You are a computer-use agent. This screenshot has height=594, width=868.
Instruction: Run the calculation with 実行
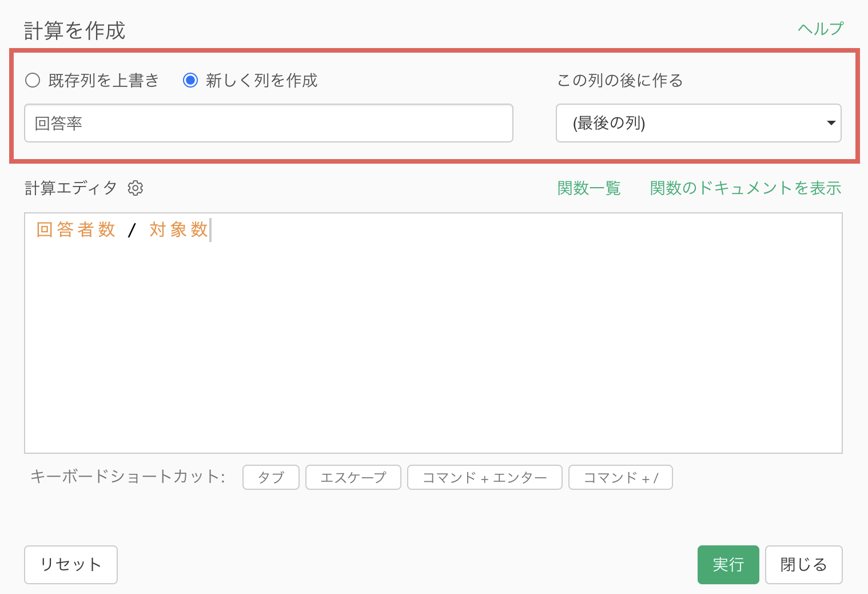click(x=728, y=565)
